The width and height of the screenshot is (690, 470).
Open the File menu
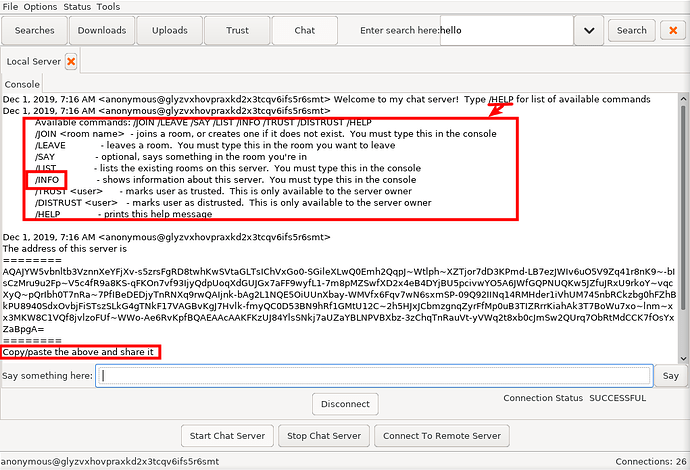(10, 7)
